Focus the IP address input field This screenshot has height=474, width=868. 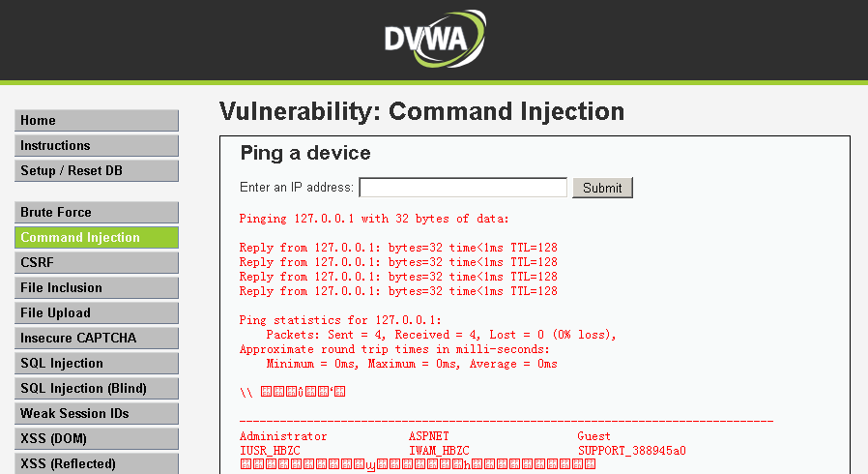click(x=462, y=188)
